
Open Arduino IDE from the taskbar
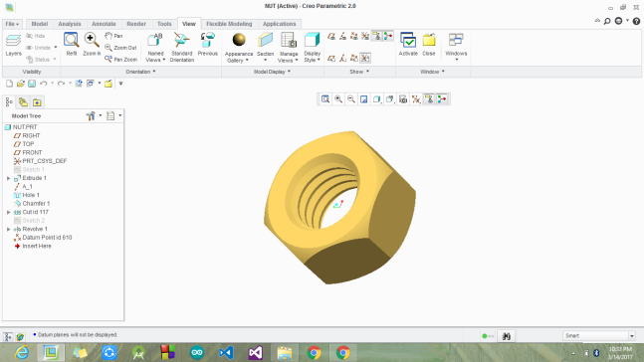click(197, 353)
